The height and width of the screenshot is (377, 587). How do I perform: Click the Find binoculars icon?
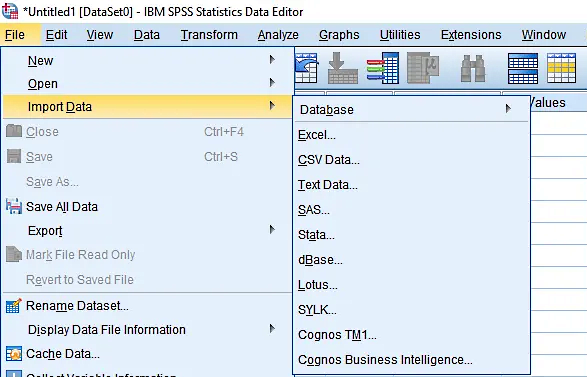pyautogui.click(x=472, y=68)
